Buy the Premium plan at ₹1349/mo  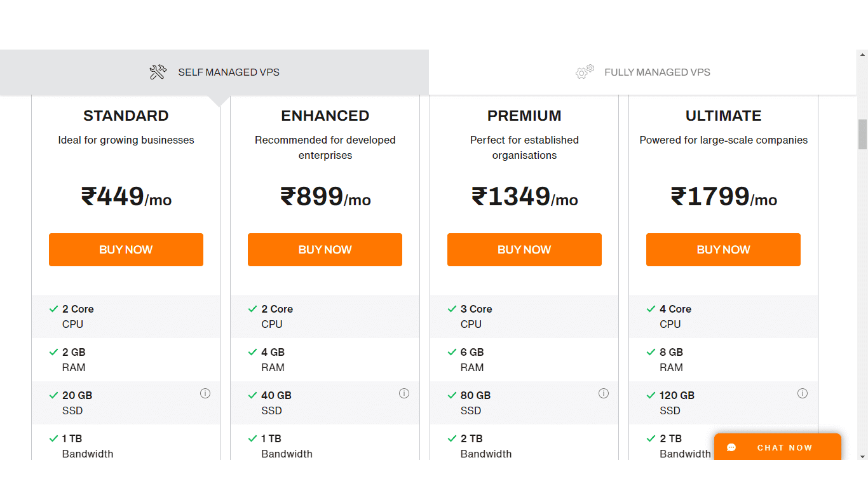click(524, 250)
